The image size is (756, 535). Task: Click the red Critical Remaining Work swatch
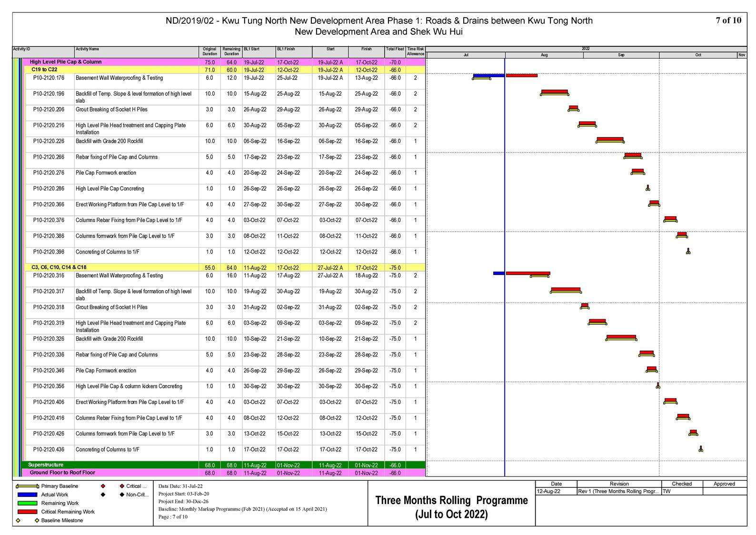(x=28, y=512)
